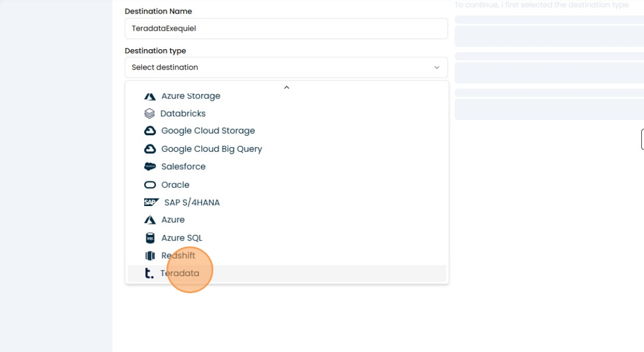This screenshot has width=644, height=352.
Task: Choose the Oracle destination entry
Action: [175, 185]
